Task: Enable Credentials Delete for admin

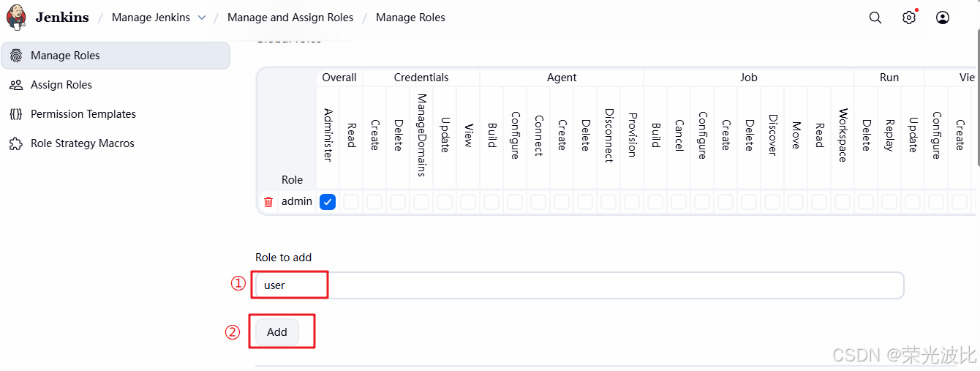Action: pyautogui.click(x=398, y=202)
